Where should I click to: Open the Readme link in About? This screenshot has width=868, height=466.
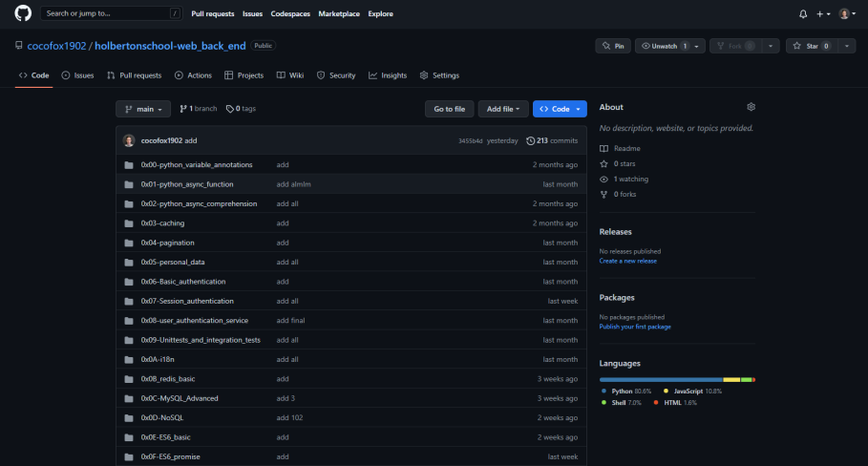click(620, 148)
